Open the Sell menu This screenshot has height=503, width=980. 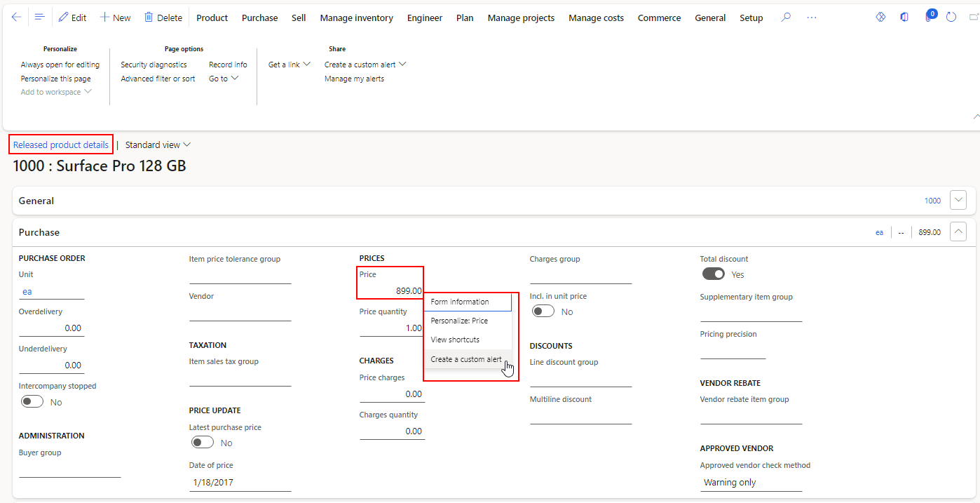click(299, 18)
